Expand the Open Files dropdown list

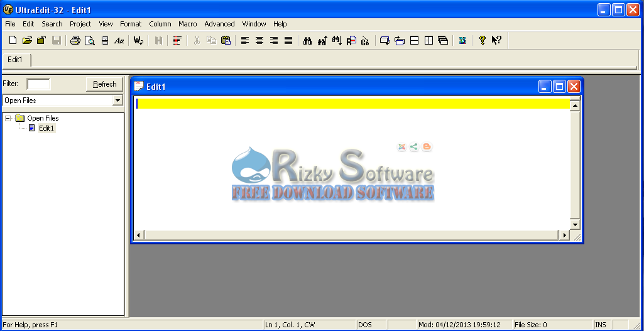(118, 100)
